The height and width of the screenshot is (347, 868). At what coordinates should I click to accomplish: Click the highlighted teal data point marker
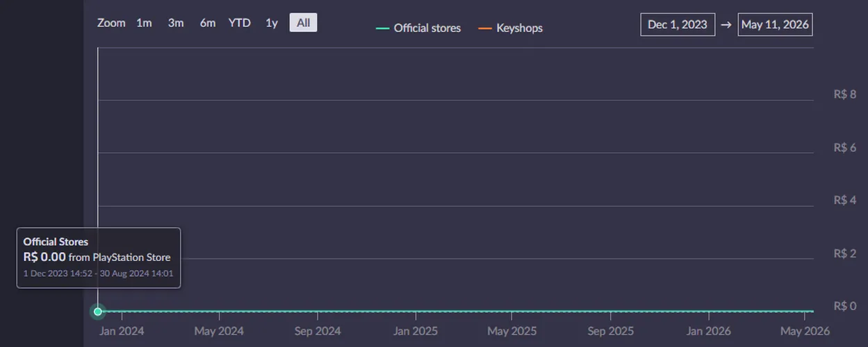pyautogui.click(x=98, y=312)
